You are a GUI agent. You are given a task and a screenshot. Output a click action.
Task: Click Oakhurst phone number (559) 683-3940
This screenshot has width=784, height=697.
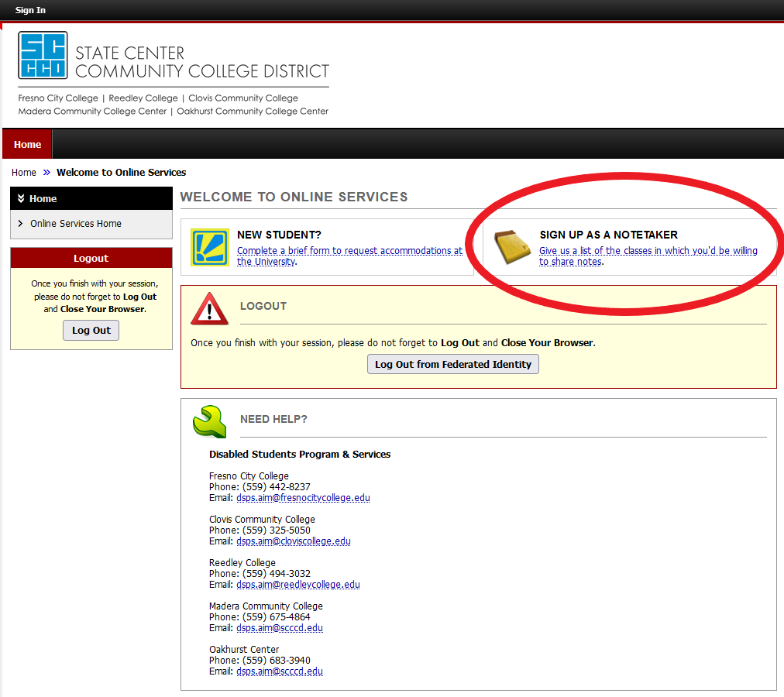[276, 661]
